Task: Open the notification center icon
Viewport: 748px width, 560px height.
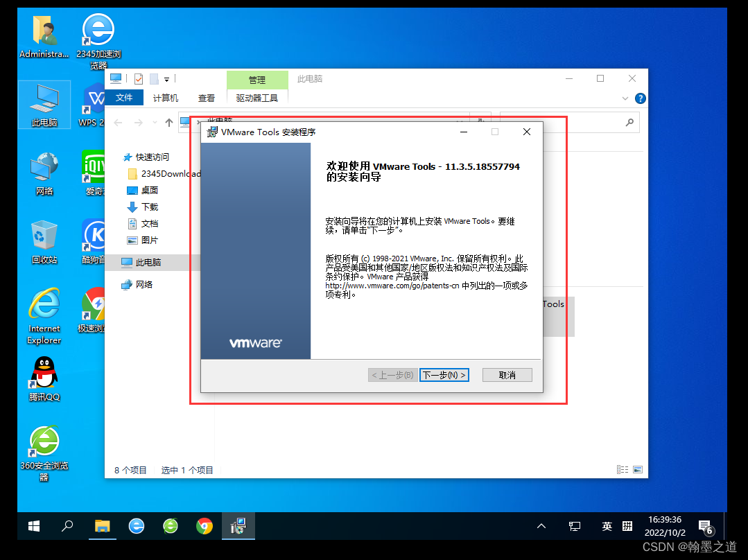Action: click(x=705, y=527)
